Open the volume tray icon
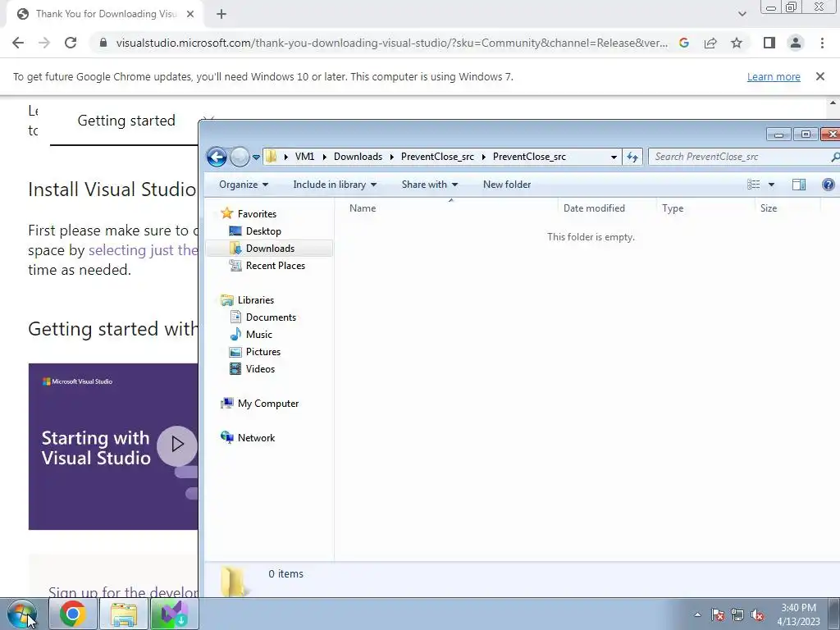The width and height of the screenshot is (840, 630). pyautogui.click(x=757, y=614)
